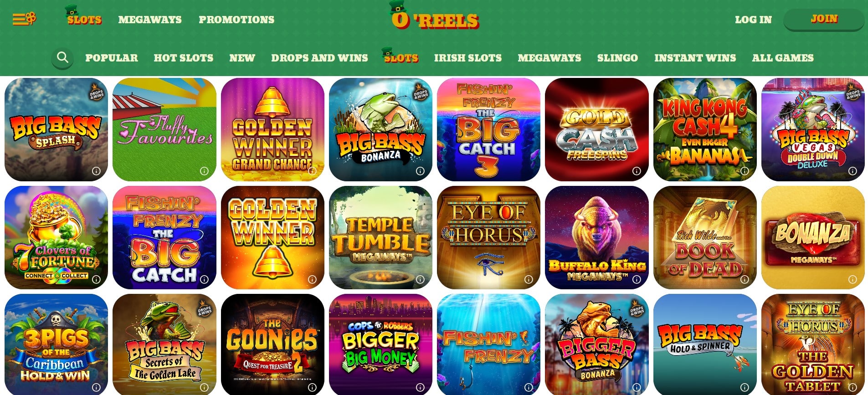This screenshot has width=868, height=395.
Task: Click the Log In link
Action: [753, 20]
